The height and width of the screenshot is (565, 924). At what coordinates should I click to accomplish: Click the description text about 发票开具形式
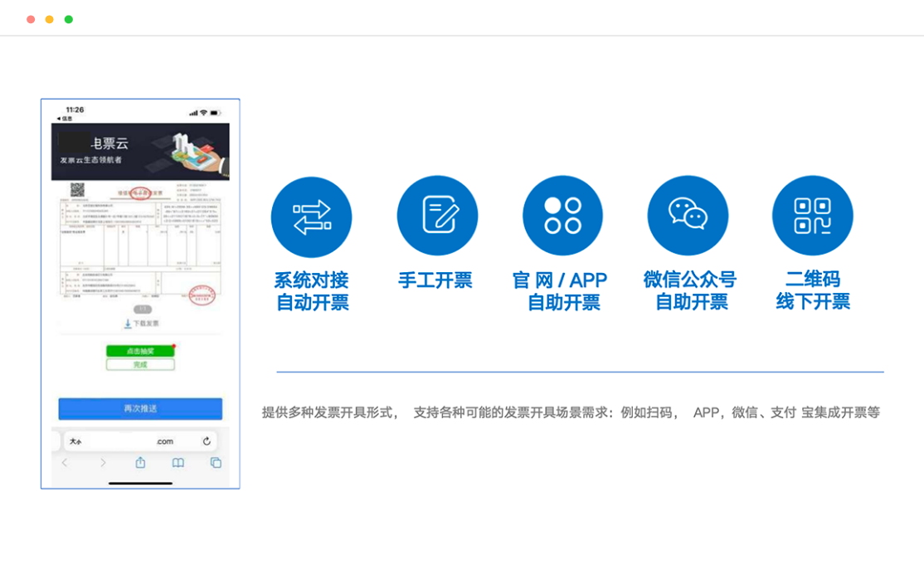pos(571,412)
